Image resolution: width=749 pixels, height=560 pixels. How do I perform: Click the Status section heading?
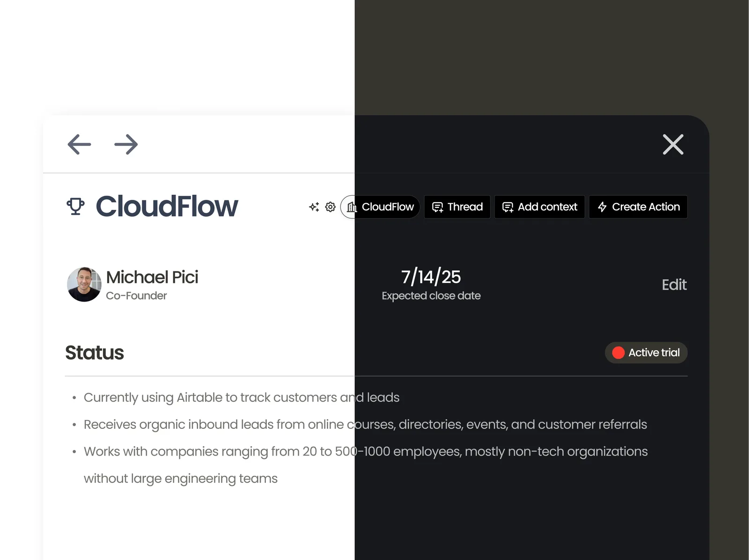point(95,353)
